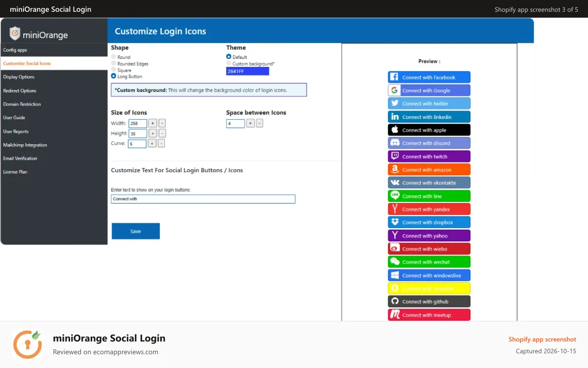The image size is (588, 368).
Task: Increase icon Height with plus button
Action: [152, 133]
